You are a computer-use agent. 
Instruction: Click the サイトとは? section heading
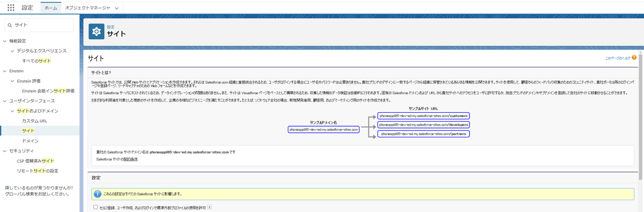tap(102, 73)
